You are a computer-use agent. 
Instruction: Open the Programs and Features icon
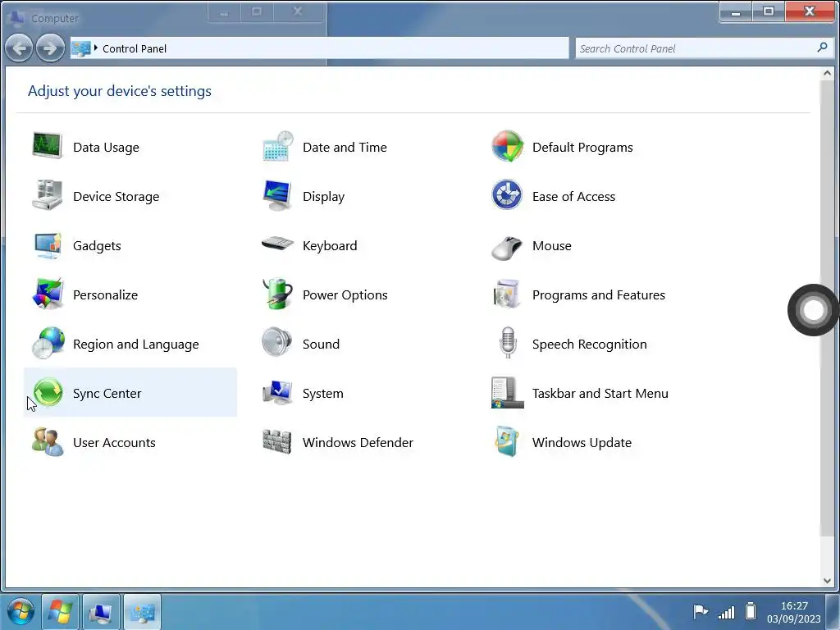point(506,294)
